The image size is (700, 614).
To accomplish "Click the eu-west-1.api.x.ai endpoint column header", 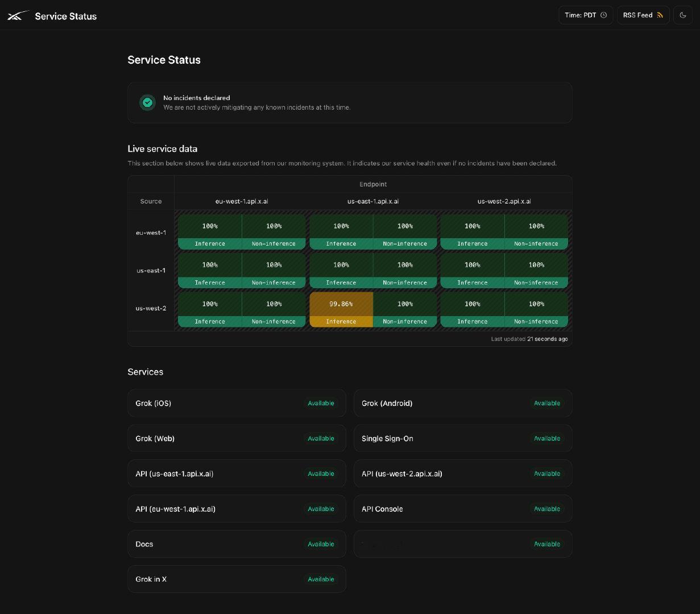I will click(x=242, y=201).
